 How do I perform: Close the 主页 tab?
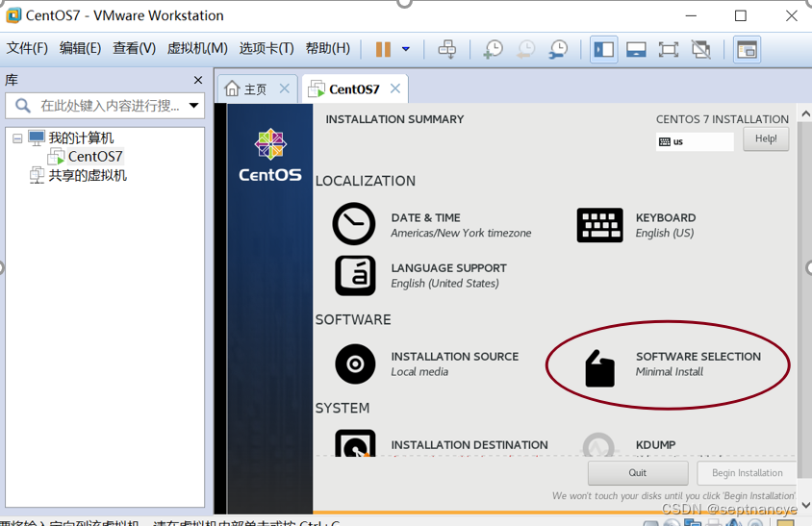(285, 88)
